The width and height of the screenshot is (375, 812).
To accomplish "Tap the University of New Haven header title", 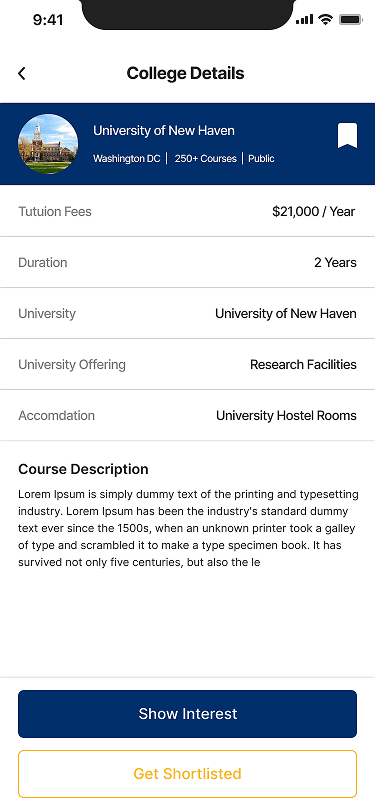I will pos(164,130).
